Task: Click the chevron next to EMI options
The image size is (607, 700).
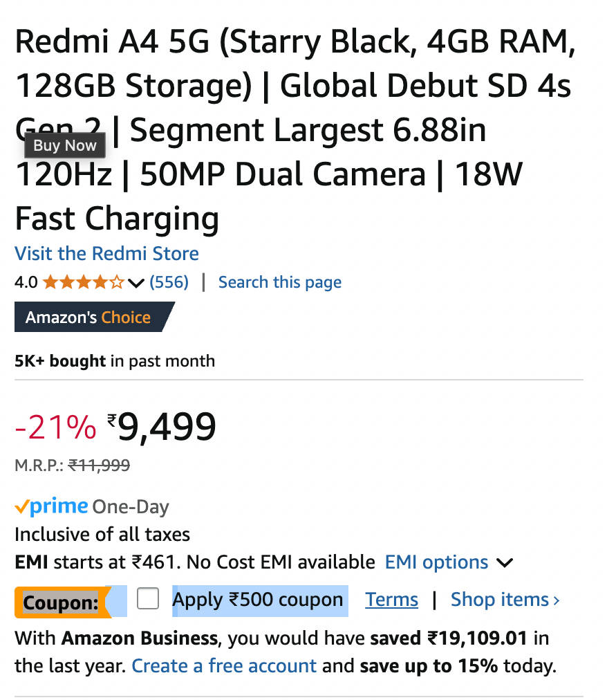Action: click(505, 563)
